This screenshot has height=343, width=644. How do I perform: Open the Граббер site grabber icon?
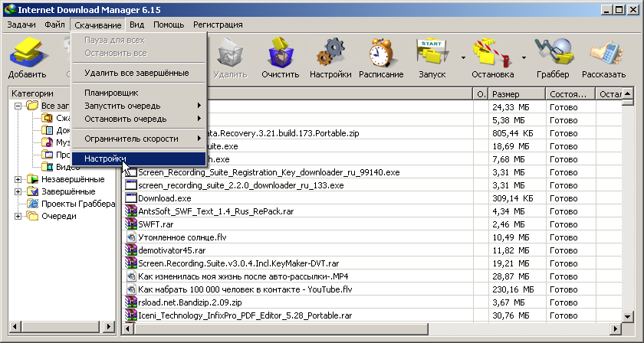point(553,52)
